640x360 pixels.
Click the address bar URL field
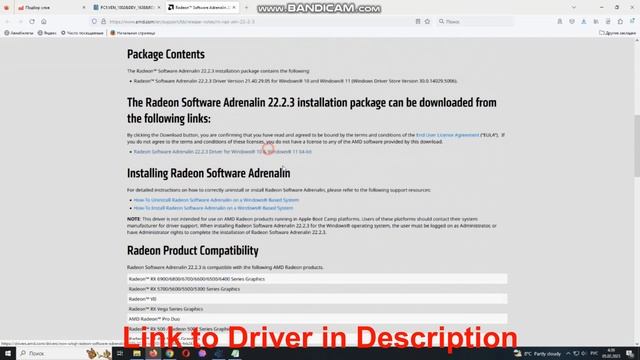click(x=260, y=21)
